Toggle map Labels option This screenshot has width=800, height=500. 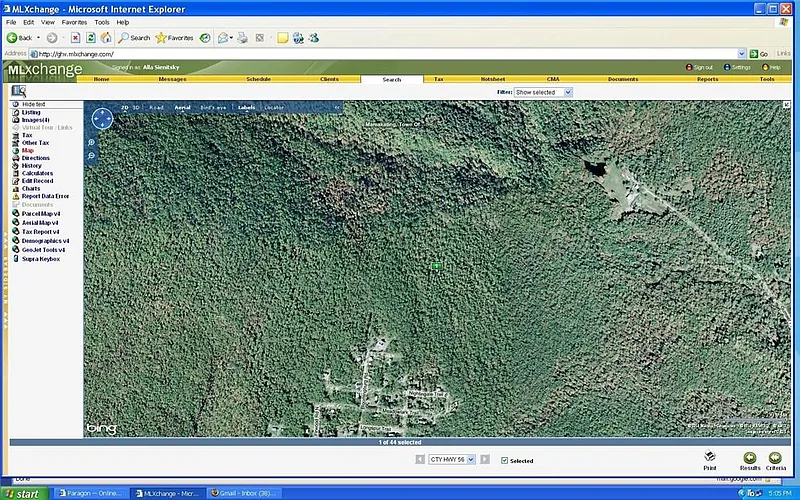[x=246, y=107]
